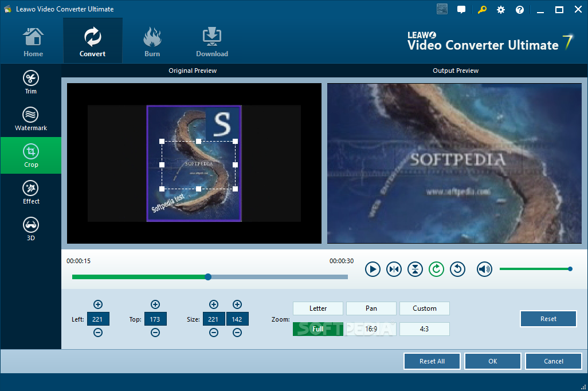Play the video preview

point(373,269)
